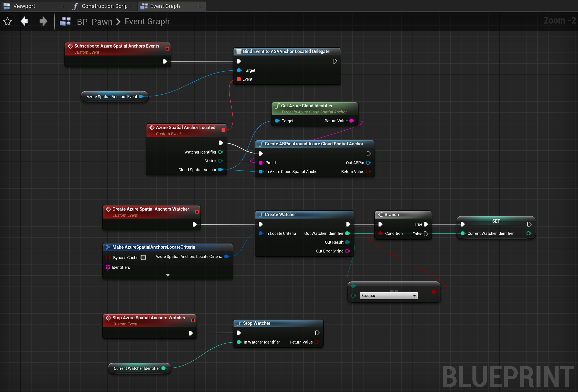Click the Back navigation arrow in the toolbar
The image size is (578, 392).
click(25, 21)
